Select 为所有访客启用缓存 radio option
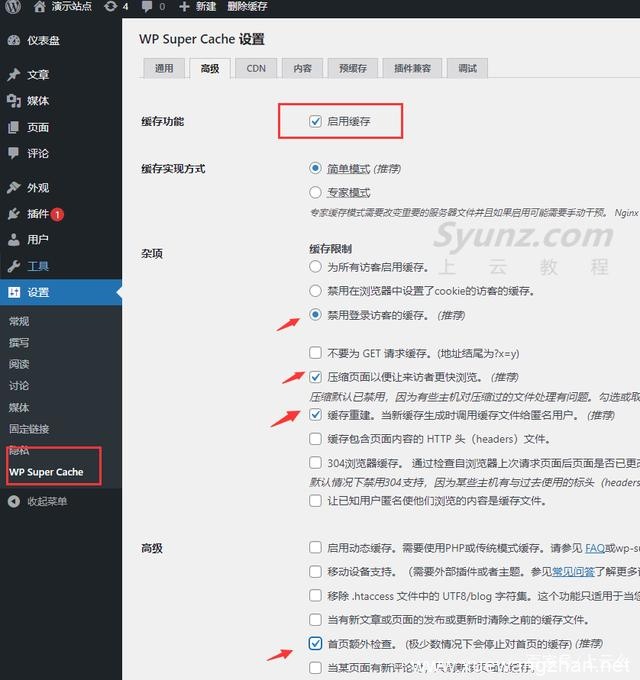Viewport: 640px width, 680px height. pos(316,267)
